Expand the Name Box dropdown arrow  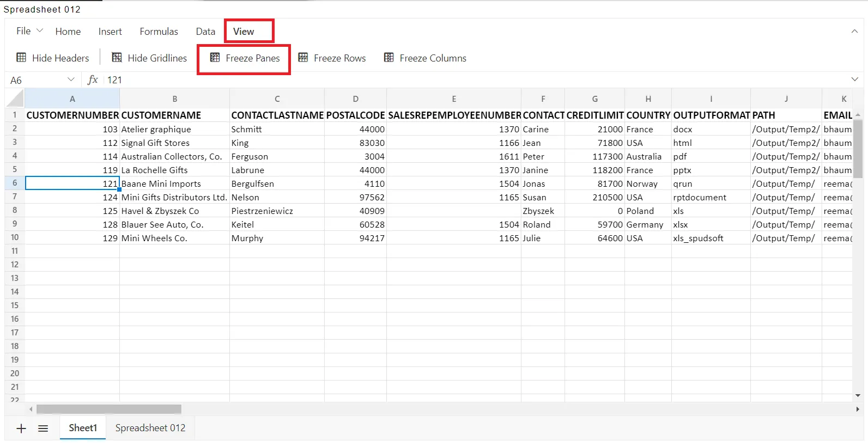coord(71,80)
